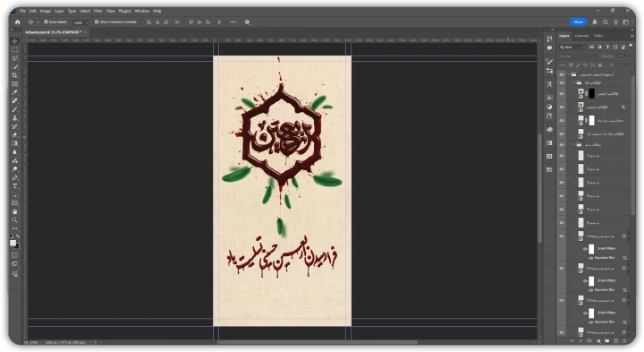Image resolution: width=644 pixels, height=352 pixels.
Task: Select the Hand tool
Action: click(x=15, y=211)
